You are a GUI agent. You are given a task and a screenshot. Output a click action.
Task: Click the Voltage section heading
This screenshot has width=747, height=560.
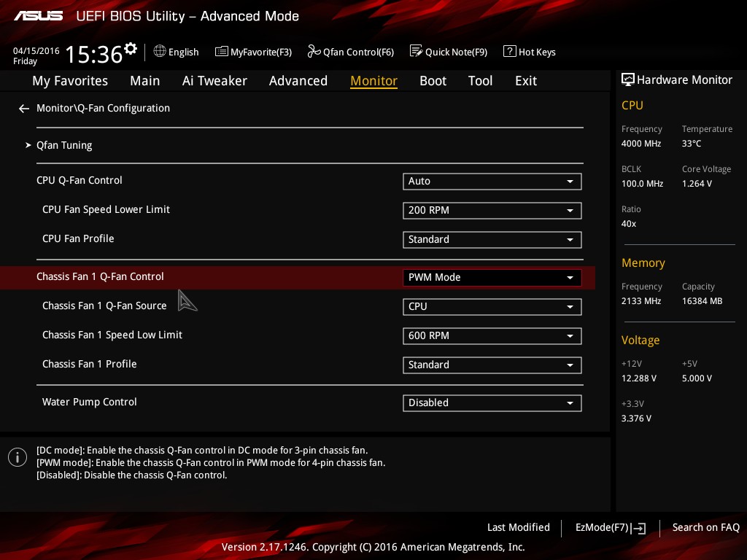640,341
